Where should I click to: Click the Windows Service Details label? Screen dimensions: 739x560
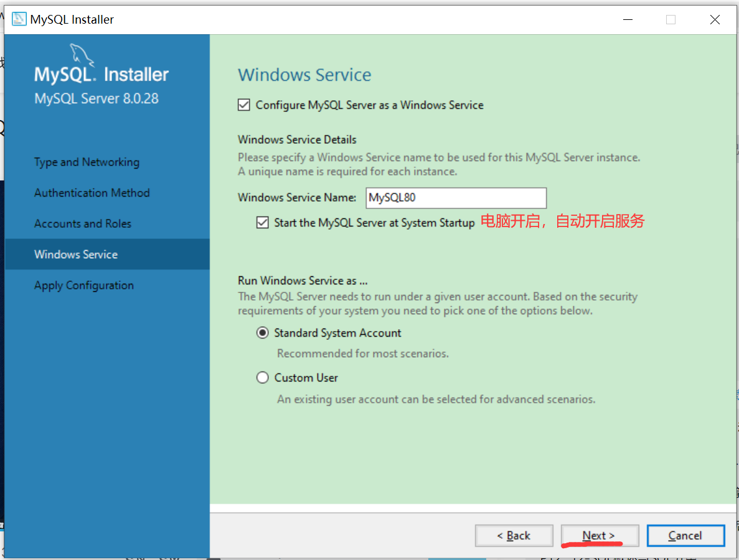pos(297,140)
